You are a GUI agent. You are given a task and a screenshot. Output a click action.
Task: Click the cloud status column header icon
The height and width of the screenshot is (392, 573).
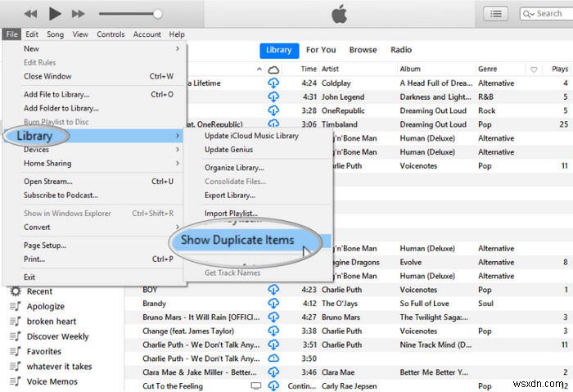click(273, 70)
